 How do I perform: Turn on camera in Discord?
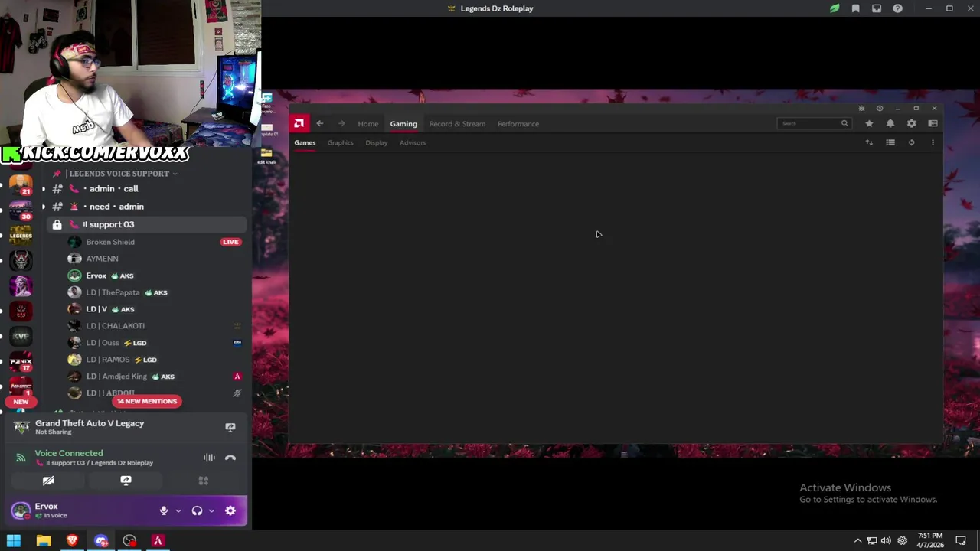click(48, 481)
